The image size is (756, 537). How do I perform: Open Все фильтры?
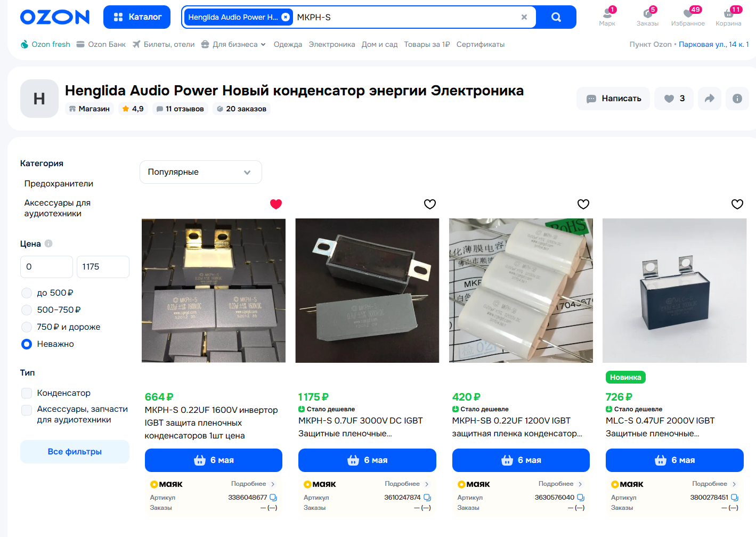[x=75, y=452]
